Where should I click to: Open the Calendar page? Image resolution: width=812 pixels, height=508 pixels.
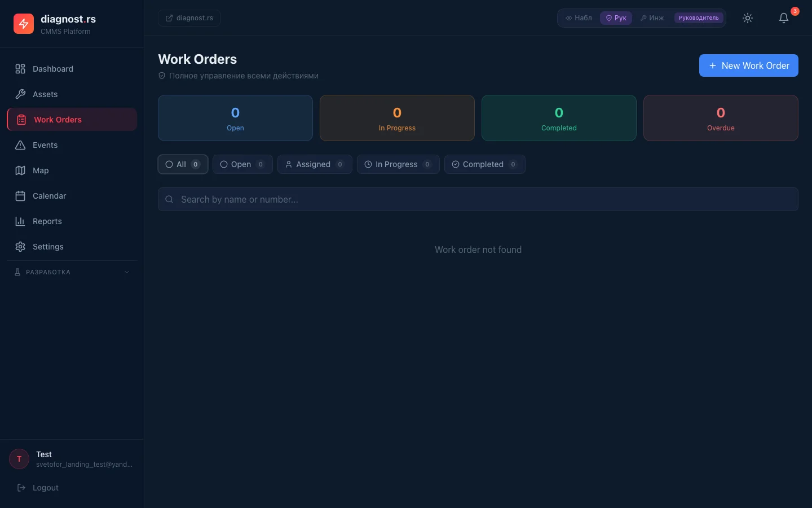pos(72,196)
